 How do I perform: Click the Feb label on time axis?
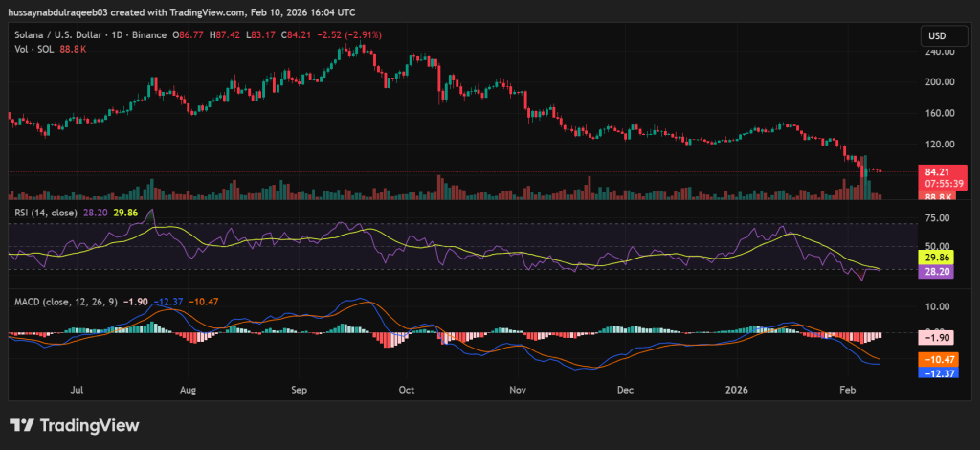pyautogui.click(x=847, y=391)
